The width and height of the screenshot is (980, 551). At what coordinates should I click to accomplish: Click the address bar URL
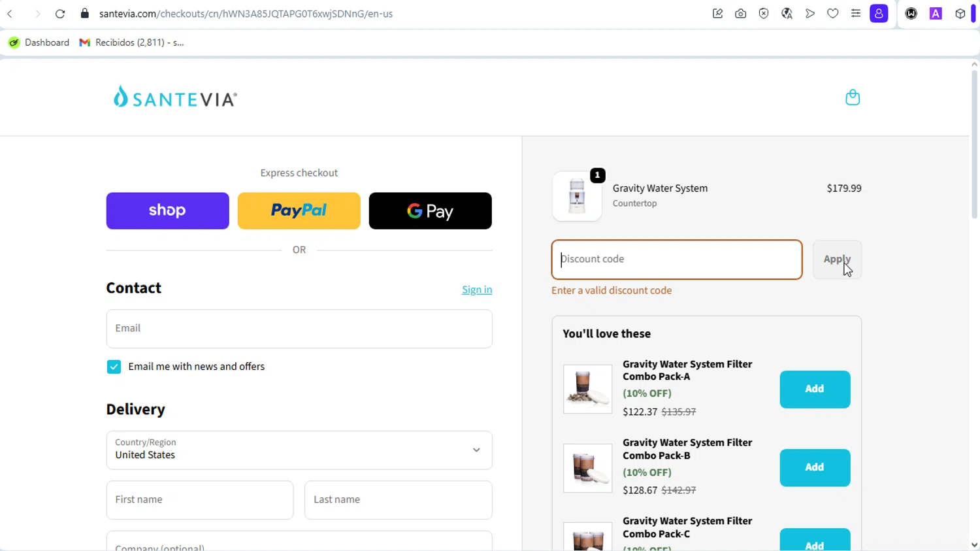[246, 14]
